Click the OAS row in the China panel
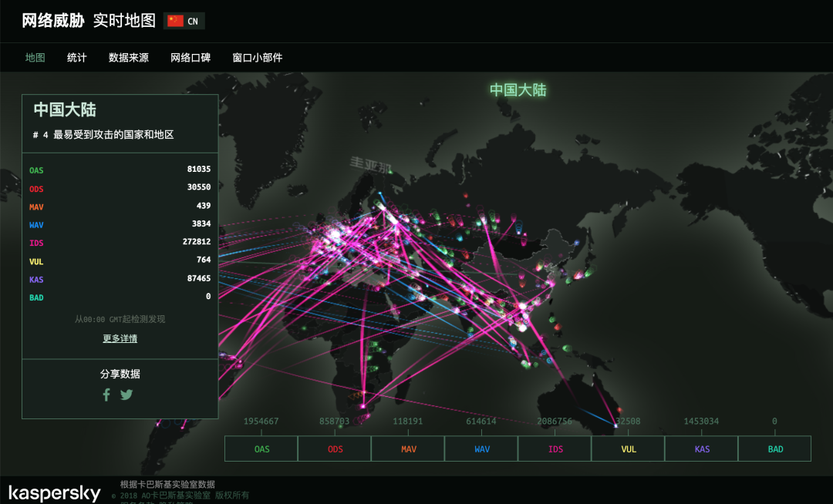The width and height of the screenshot is (833, 504). (x=120, y=170)
